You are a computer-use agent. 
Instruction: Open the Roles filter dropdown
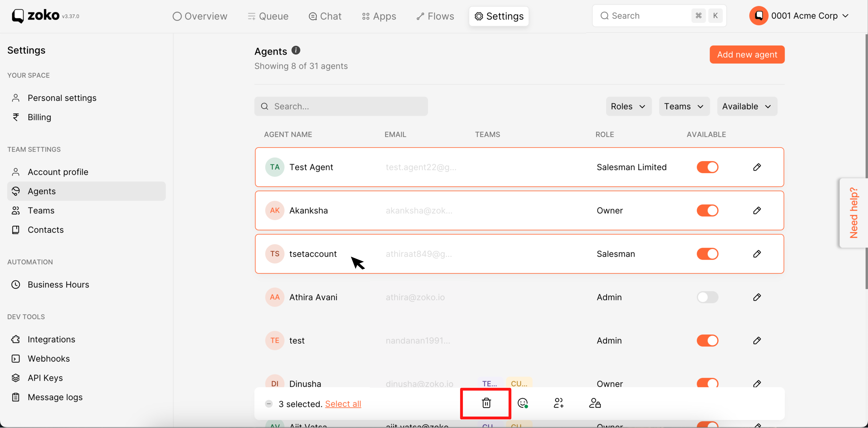point(628,106)
